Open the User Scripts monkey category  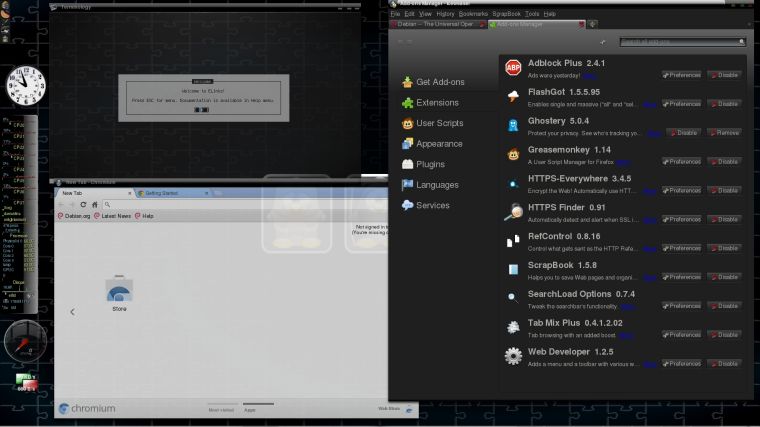432,123
